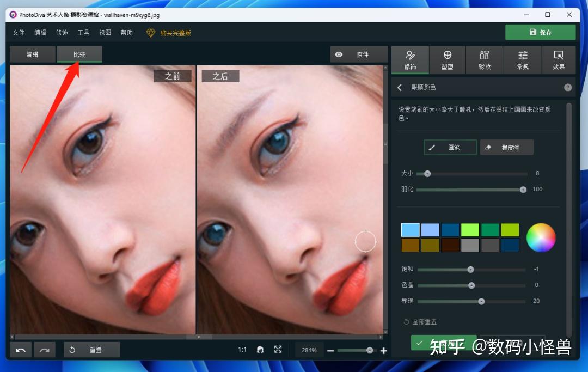
Task: Click the 之后 after preview image
Action: point(290,200)
